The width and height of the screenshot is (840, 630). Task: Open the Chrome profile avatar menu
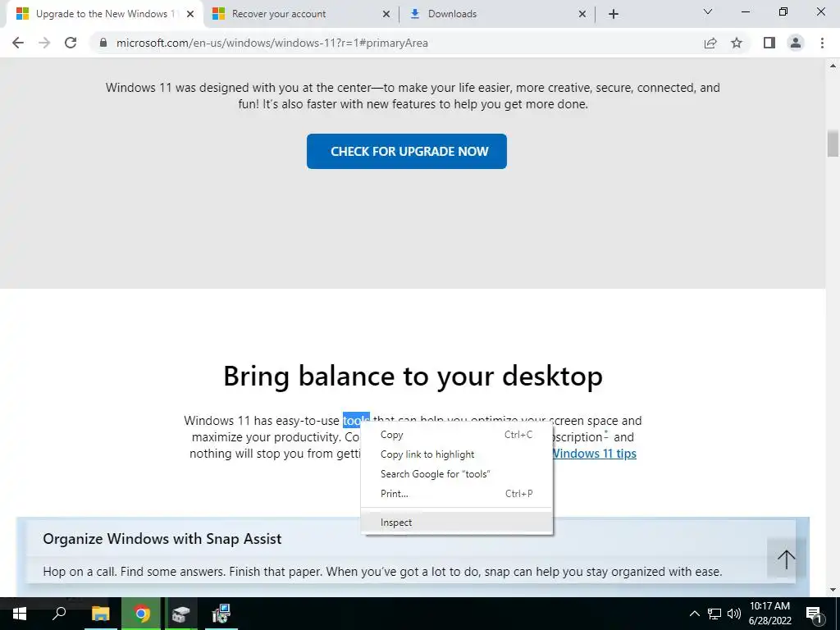click(x=796, y=43)
